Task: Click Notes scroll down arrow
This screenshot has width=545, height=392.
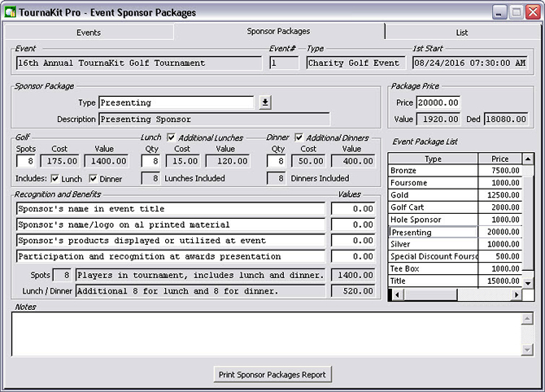Action: pyautogui.click(x=527, y=350)
